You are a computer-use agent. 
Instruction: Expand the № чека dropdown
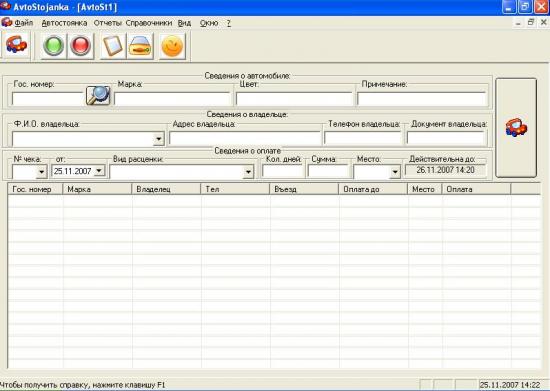click(x=41, y=172)
